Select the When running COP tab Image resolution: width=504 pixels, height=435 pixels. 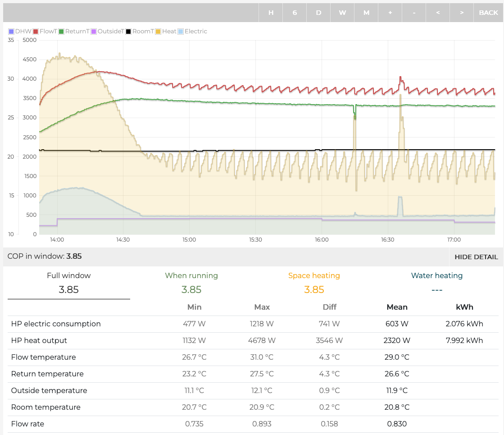click(191, 283)
